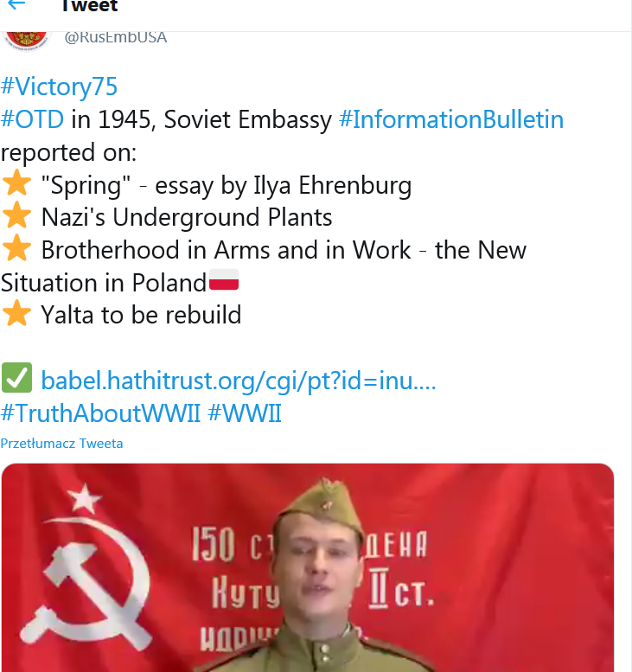Click the Poland flag emoji

pyautogui.click(x=224, y=281)
